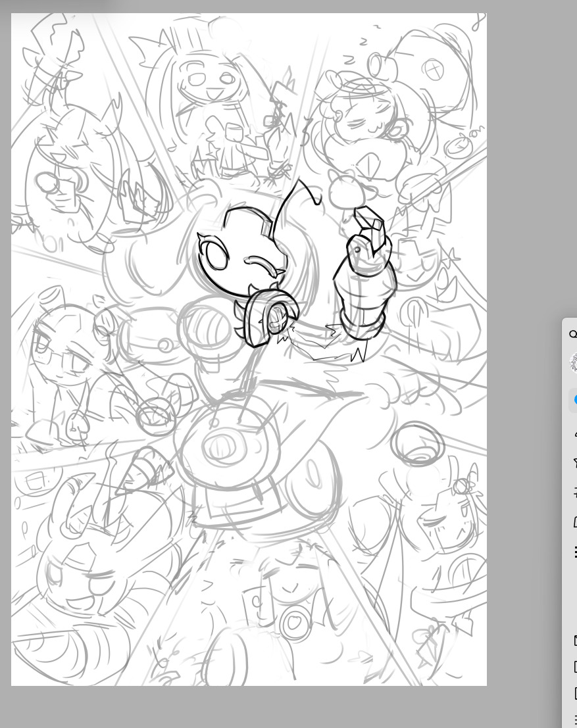Click the heart medallion at canvas bottom
This screenshot has height=728, width=577.
295,623
